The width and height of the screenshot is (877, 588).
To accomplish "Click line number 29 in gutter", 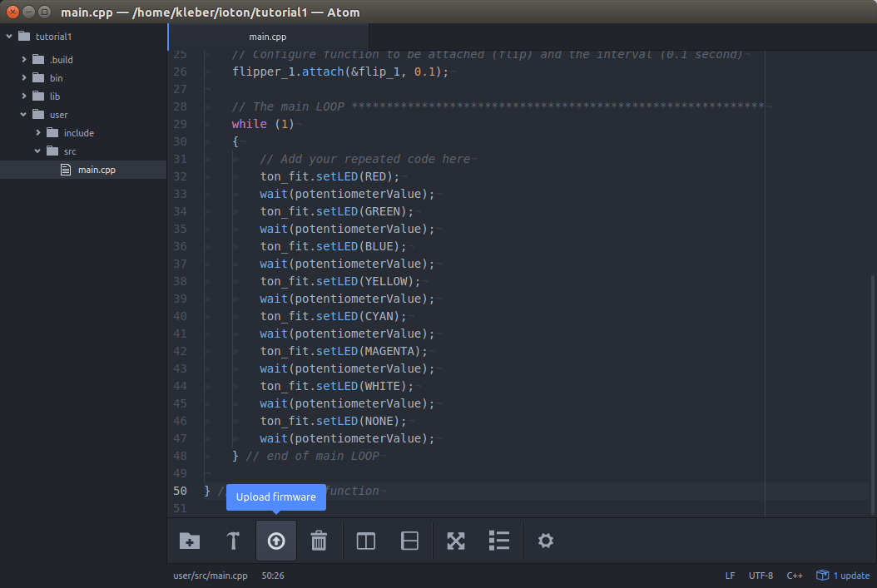I will click(180, 124).
